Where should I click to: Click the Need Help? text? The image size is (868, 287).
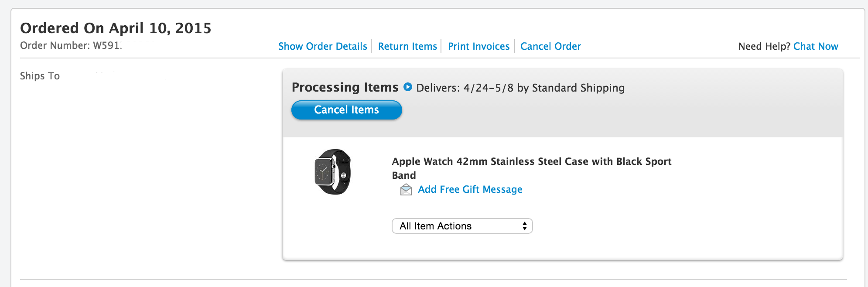(764, 46)
